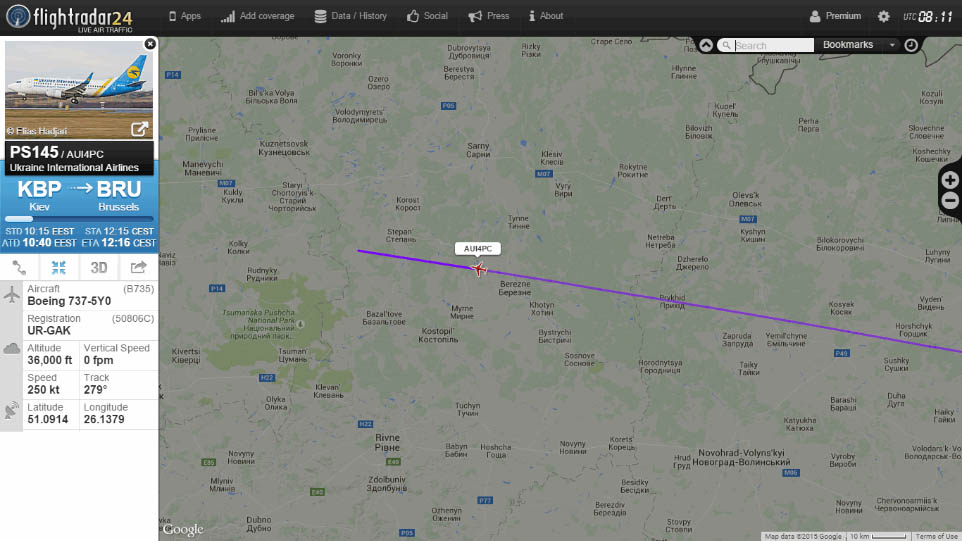Click the follow aircraft center icon
The image size is (962, 541).
click(x=59, y=268)
